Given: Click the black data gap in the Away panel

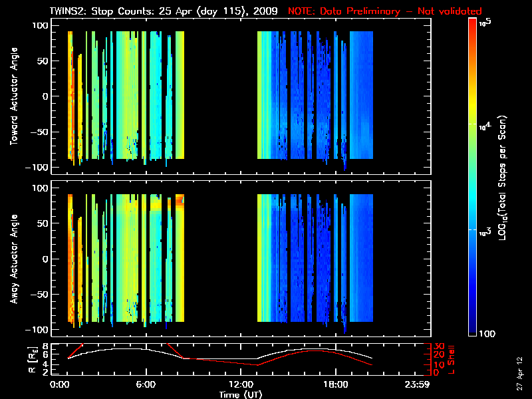Looking at the screenshot, I should click(x=220, y=259).
